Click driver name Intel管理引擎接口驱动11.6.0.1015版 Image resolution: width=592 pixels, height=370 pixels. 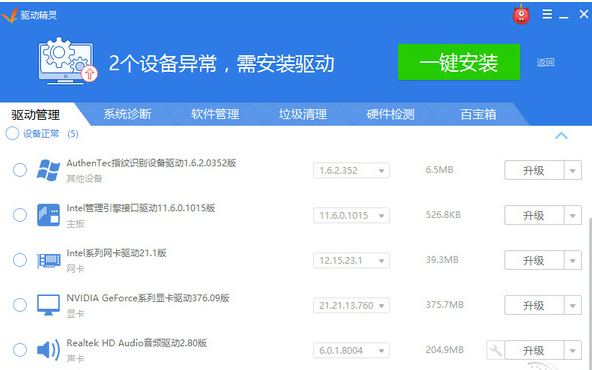click(x=140, y=208)
